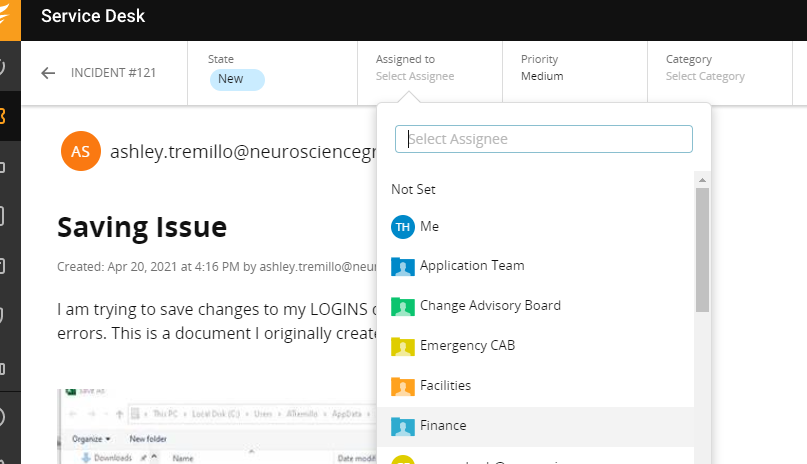Image resolution: width=807 pixels, height=464 pixels.
Task: Click the light blue Finance group icon
Action: 402,426
